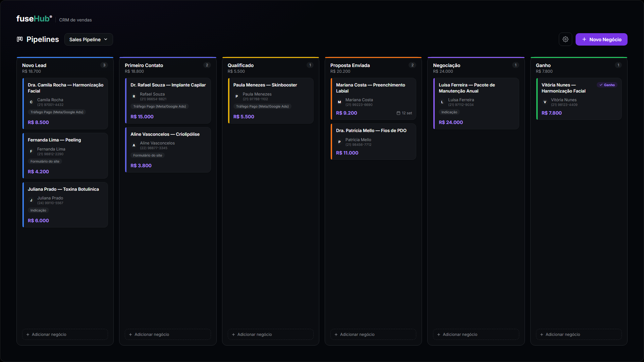Add a deal in the Primeiro Contato column

point(168,334)
